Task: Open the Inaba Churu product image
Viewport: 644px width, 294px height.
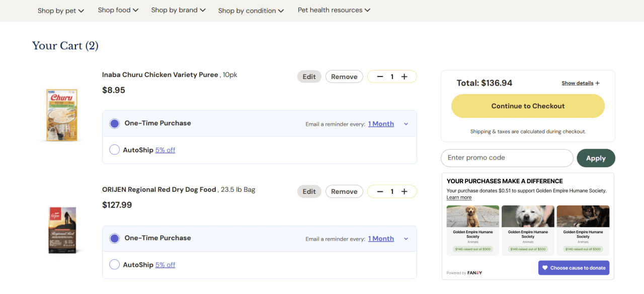Action: click(62, 115)
